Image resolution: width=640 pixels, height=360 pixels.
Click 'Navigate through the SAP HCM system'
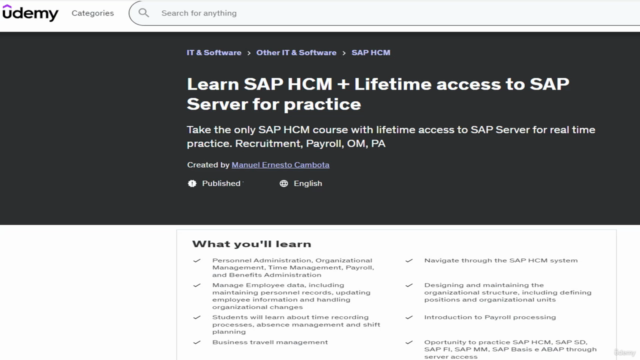[x=501, y=260]
